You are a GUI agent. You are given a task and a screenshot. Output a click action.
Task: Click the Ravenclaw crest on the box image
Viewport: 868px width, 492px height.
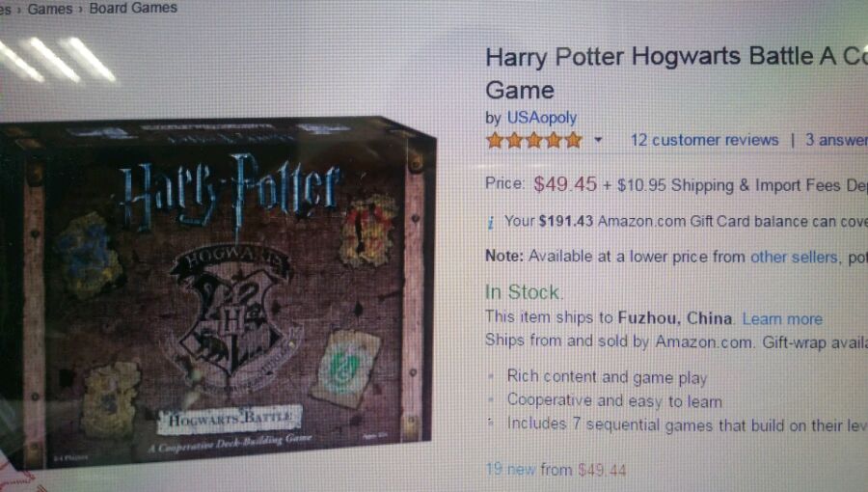coord(89,254)
